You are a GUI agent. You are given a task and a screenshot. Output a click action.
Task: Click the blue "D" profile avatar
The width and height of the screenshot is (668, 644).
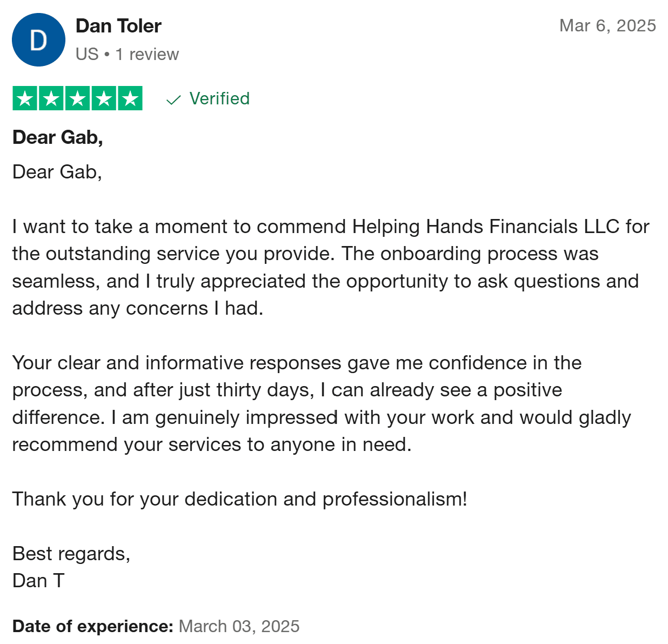click(x=38, y=41)
